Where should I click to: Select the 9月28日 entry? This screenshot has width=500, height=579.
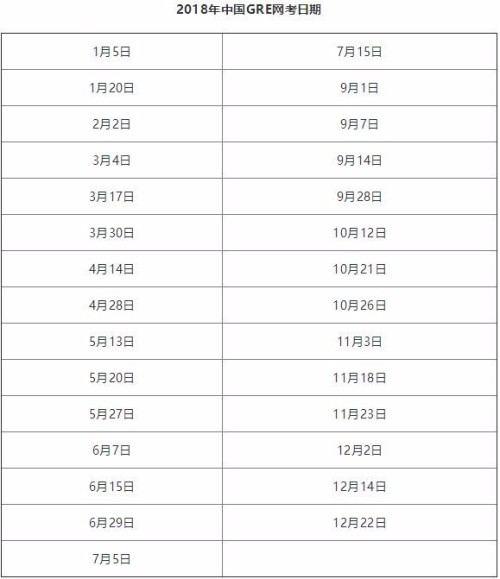[360, 196]
